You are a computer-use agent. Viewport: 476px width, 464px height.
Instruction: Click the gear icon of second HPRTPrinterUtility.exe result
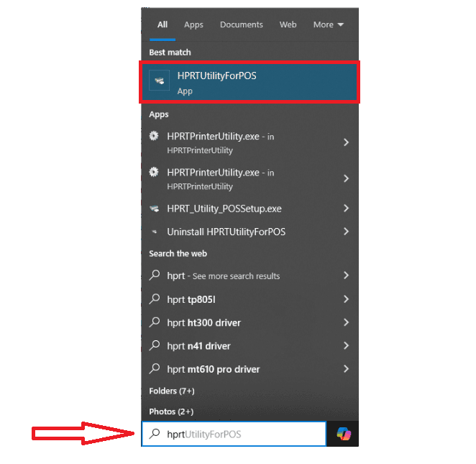click(x=154, y=173)
